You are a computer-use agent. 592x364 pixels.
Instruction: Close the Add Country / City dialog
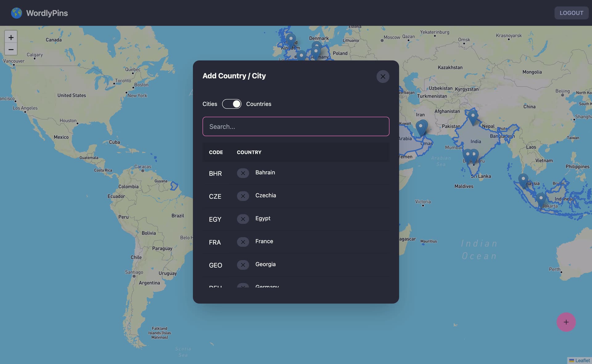point(383,76)
